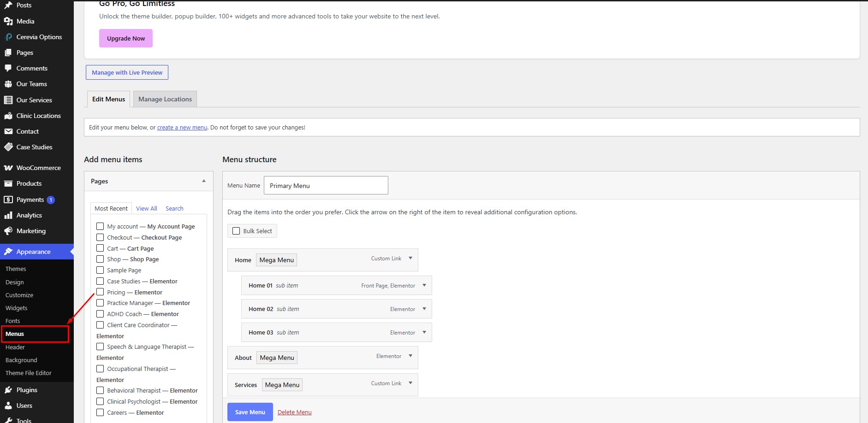
Task: Click Manage with Live Preview button
Action: 127,72
